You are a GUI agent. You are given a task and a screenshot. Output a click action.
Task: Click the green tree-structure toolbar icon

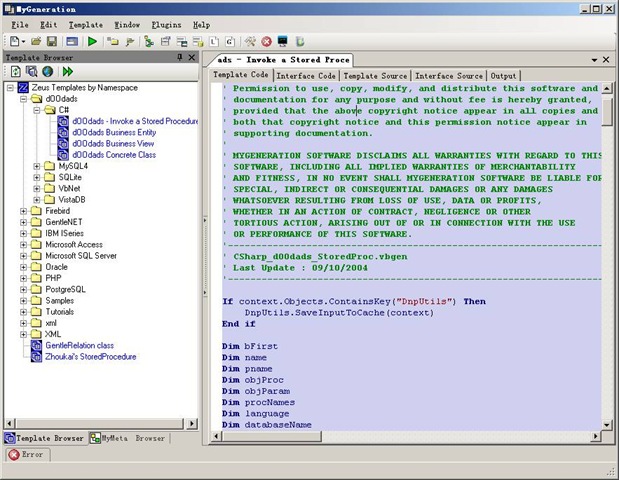click(149, 41)
